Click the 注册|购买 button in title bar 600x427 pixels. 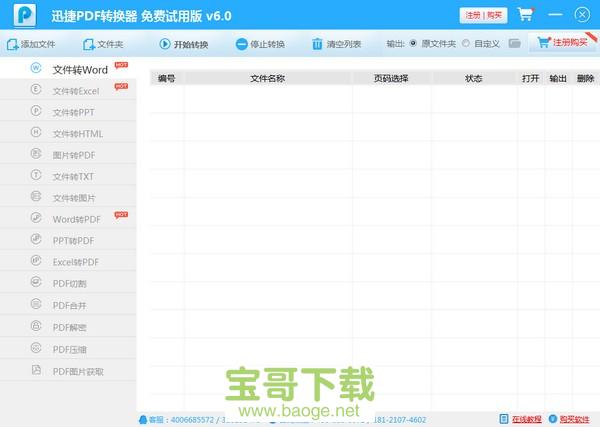pyautogui.click(x=483, y=15)
